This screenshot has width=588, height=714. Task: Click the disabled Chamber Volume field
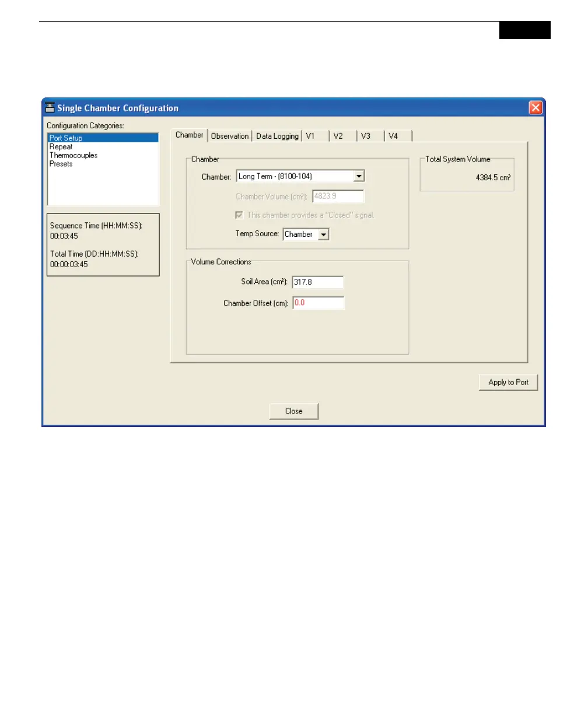pos(338,197)
